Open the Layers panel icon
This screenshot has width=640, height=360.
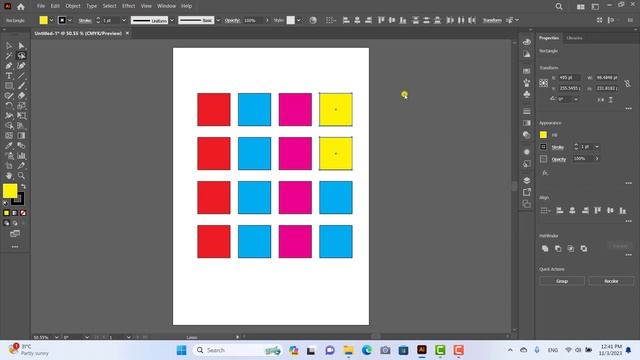pos(527,180)
